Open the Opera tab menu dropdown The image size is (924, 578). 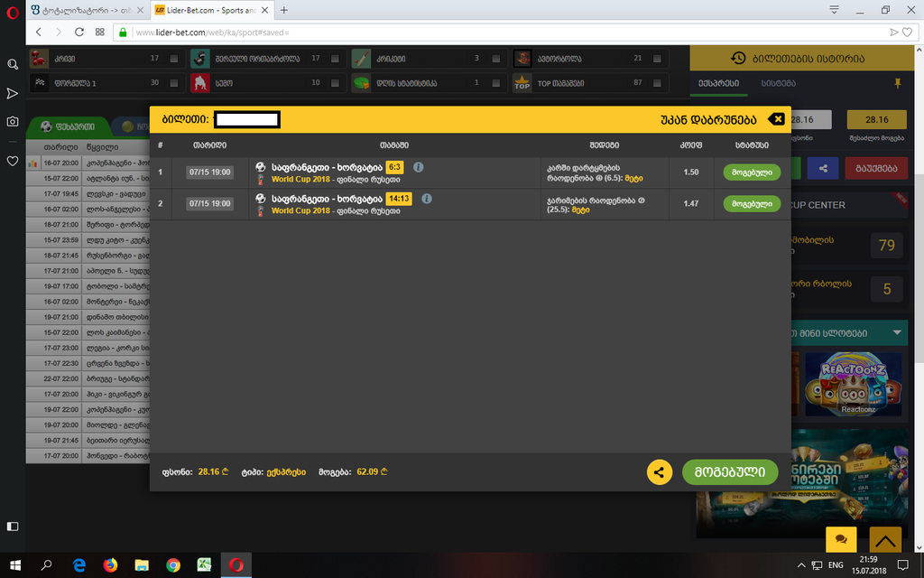[x=834, y=10]
